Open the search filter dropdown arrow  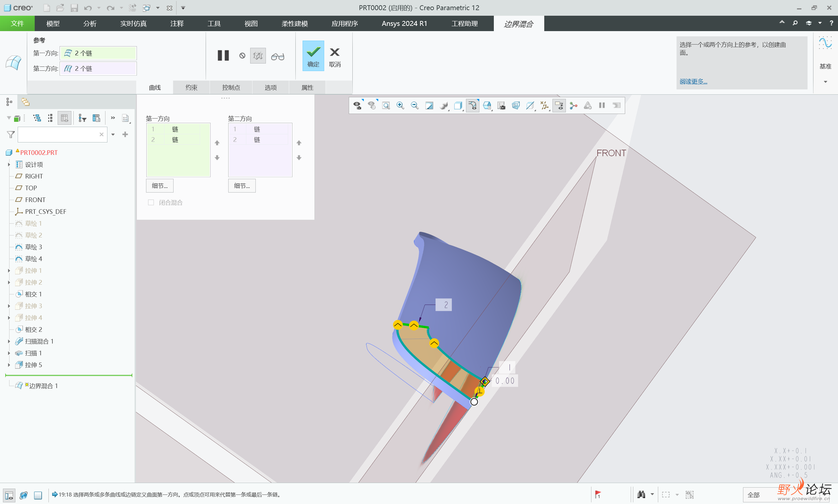pyautogui.click(x=113, y=135)
